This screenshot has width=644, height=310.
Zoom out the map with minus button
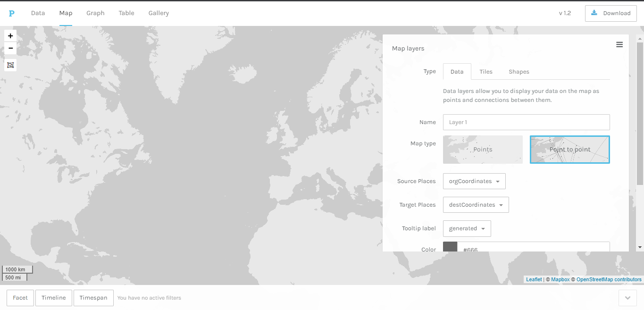pos(10,48)
